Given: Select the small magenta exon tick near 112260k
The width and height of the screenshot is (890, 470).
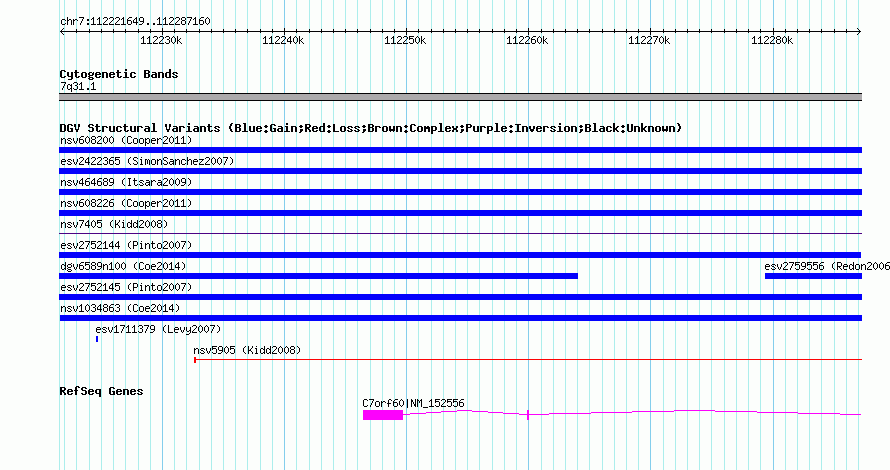Looking at the screenshot, I should point(528,415).
